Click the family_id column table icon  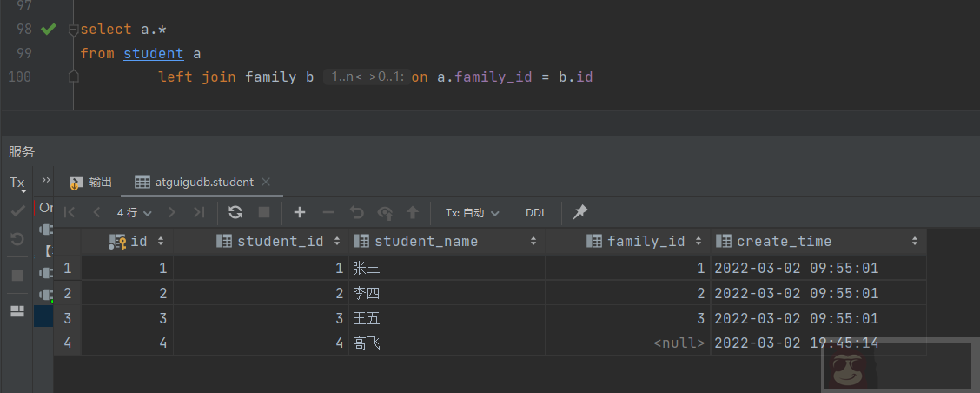[x=594, y=241]
